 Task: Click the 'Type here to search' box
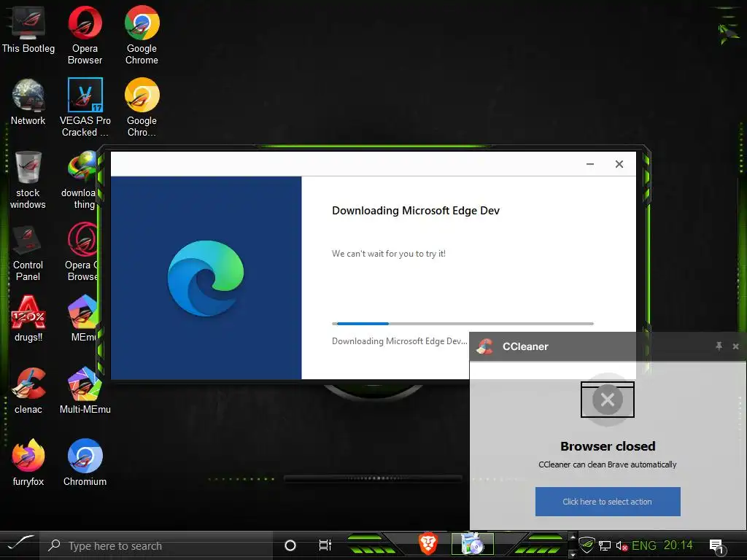pos(158,545)
